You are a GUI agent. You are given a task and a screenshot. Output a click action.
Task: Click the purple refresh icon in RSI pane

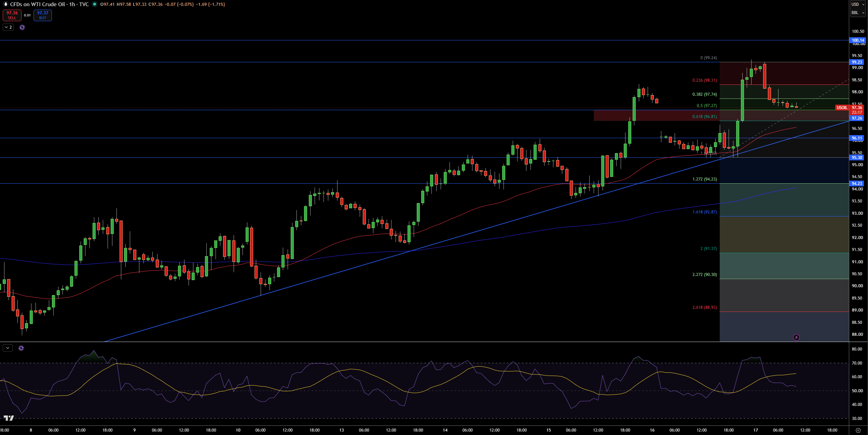point(21,348)
